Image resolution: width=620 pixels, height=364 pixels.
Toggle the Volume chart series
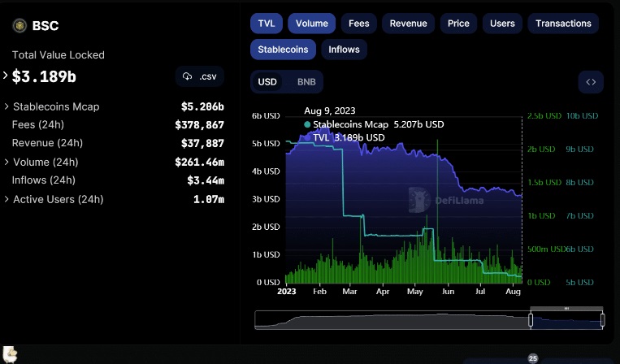[x=311, y=24]
